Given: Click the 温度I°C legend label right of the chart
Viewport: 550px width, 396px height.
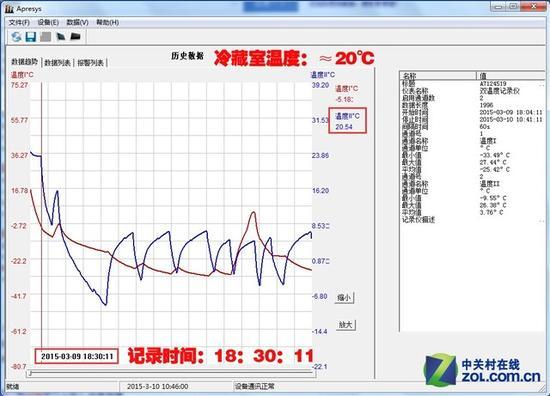Looking at the screenshot, I should 347,88.
